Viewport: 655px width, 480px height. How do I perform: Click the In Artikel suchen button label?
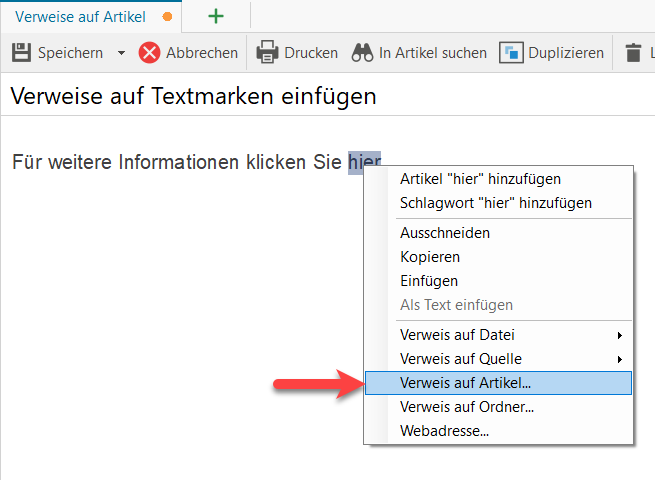433,53
